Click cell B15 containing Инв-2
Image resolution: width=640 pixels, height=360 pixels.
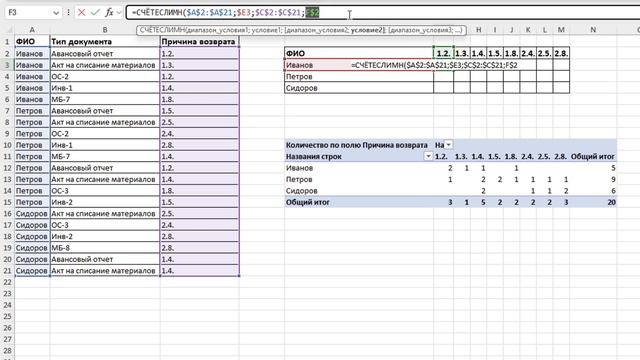click(x=105, y=202)
